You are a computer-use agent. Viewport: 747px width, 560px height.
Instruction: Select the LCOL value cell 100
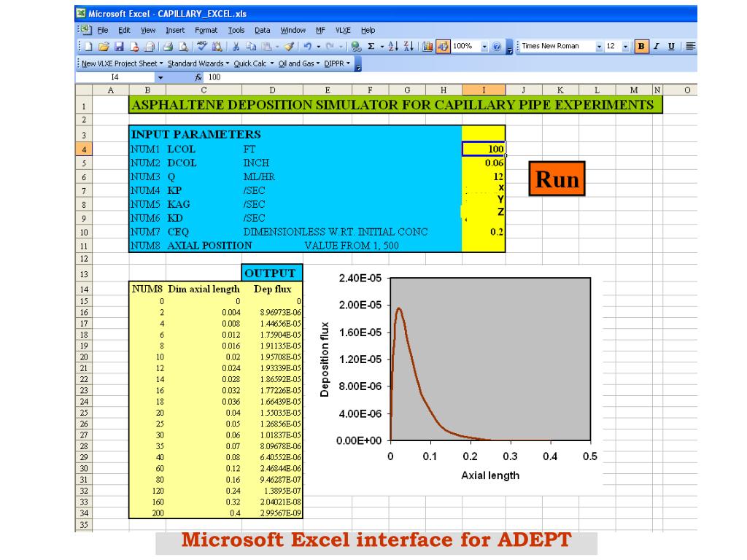(x=484, y=149)
